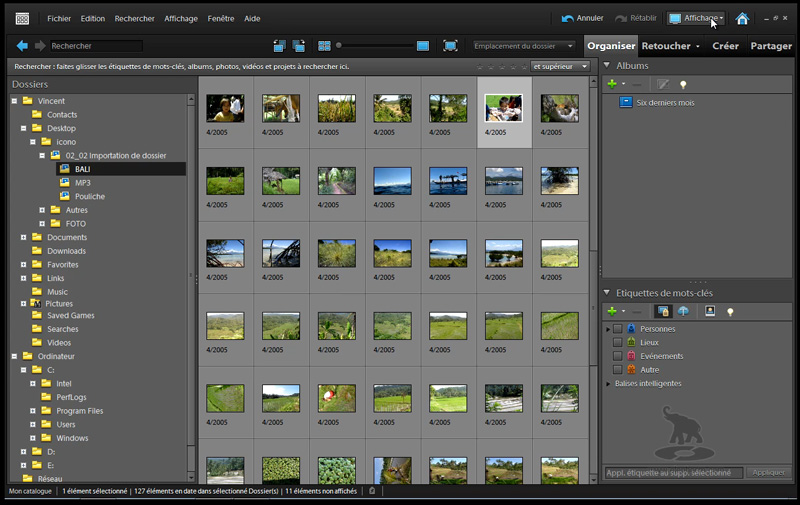Viewport: 800px width, 505px height.
Task: Click the fifth star rating filter
Action: 524,67
